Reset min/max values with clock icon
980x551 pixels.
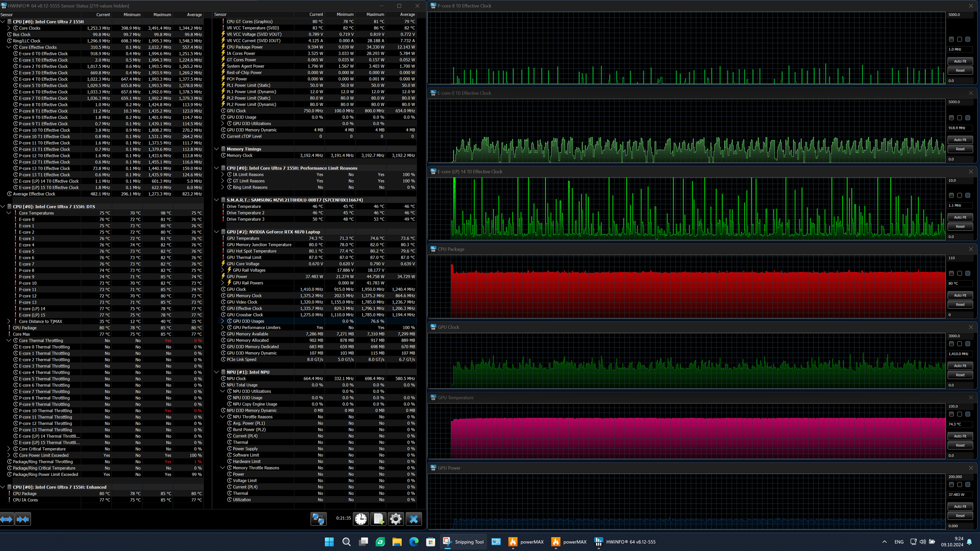(361, 519)
